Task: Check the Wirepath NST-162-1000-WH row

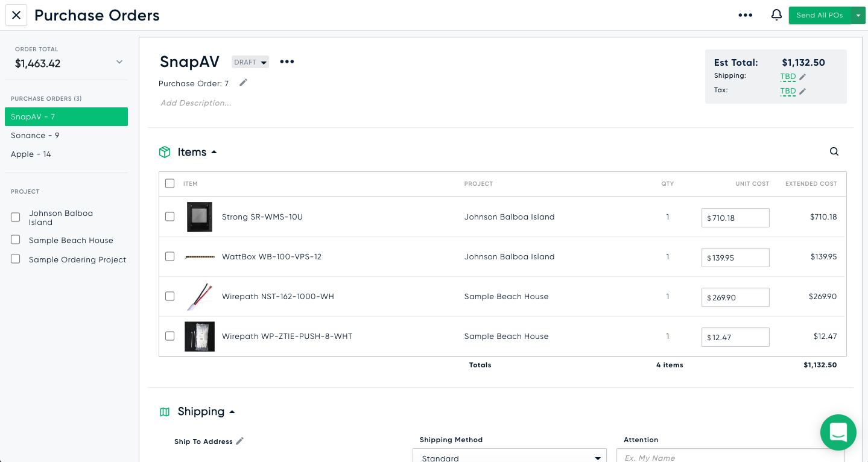Action: tap(170, 296)
